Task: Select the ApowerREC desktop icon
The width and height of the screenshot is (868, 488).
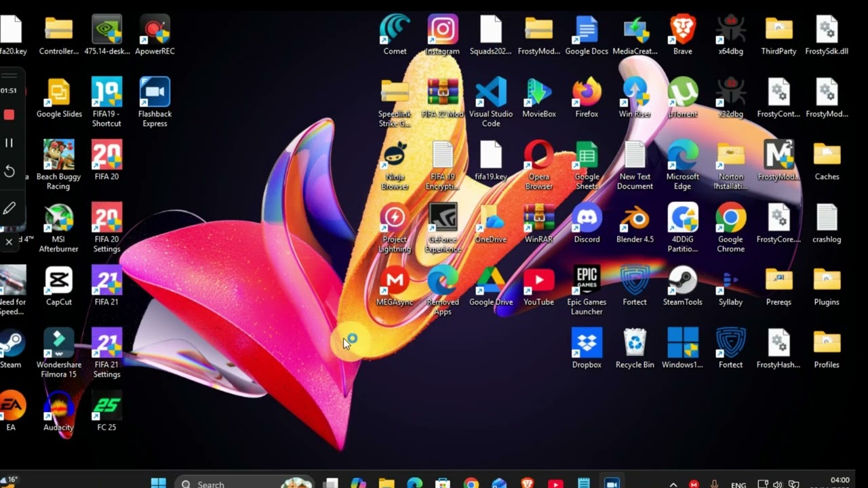Action: click(x=155, y=36)
